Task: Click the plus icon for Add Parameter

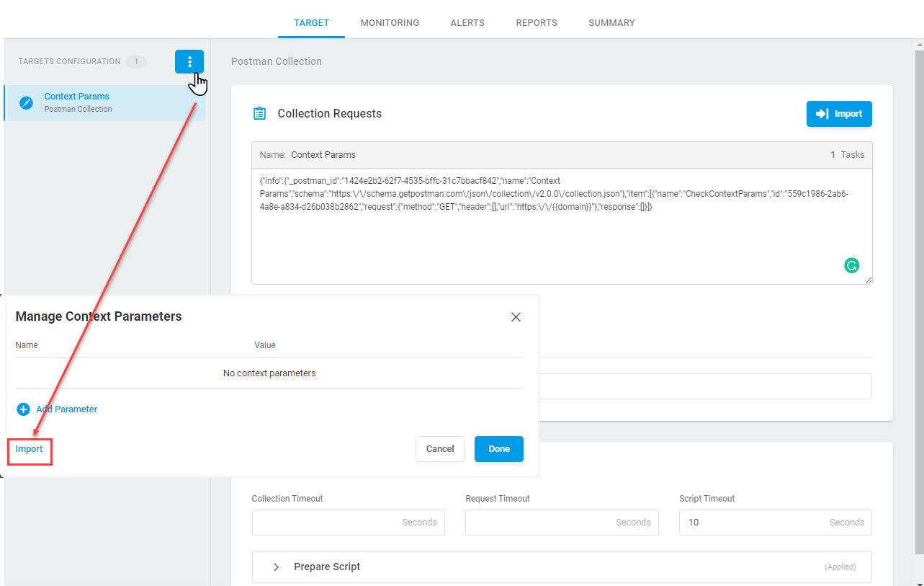Action: click(x=23, y=409)
